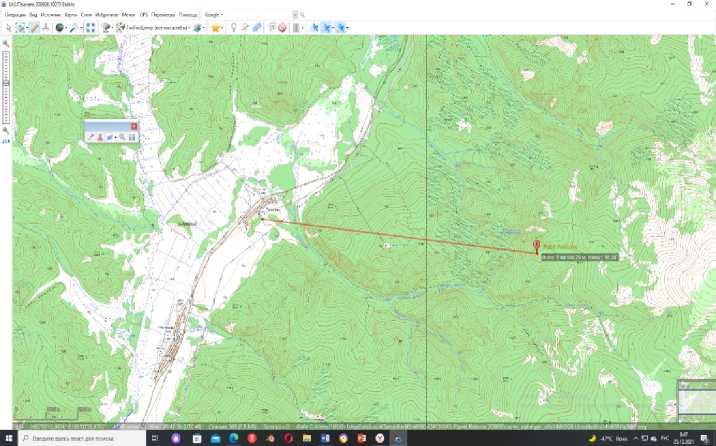
Task: Click the zoom level label below slider
Action: 6,142
